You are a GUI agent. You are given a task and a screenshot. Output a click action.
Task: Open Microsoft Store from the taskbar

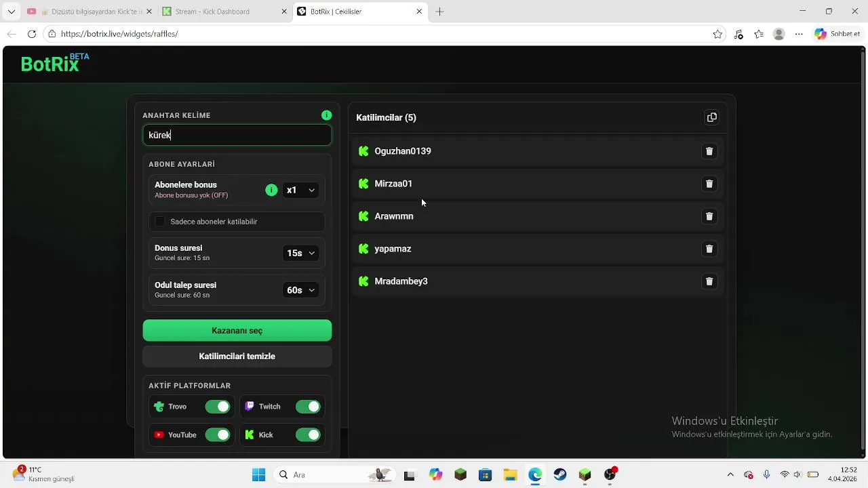pyautogui.click(x=485, y=474)
